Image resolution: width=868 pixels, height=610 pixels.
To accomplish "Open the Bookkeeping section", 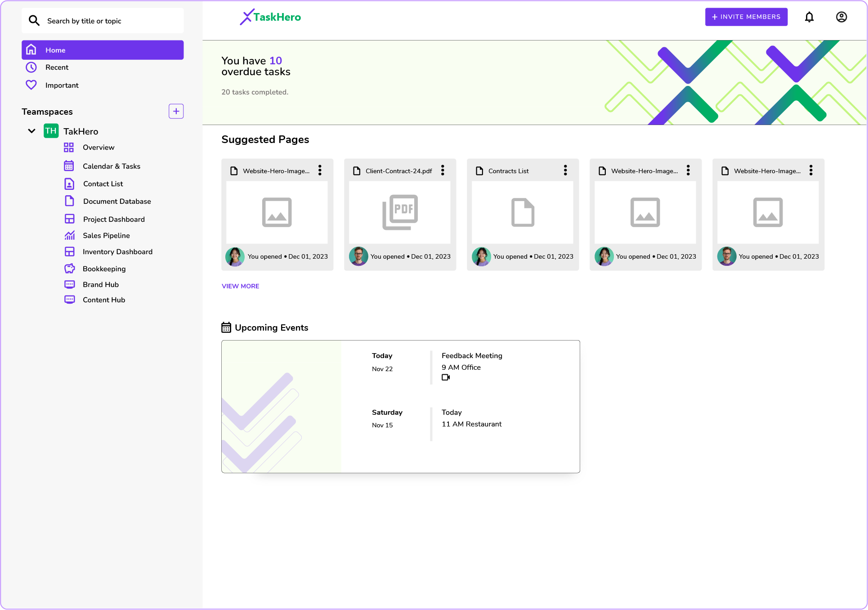I will 104,269.
